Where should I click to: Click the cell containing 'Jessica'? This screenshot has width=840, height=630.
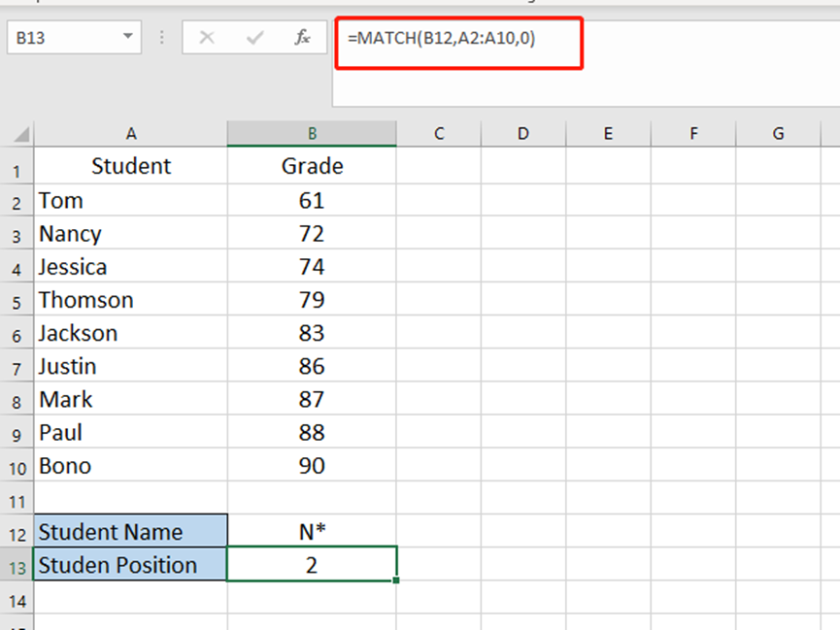131,267
